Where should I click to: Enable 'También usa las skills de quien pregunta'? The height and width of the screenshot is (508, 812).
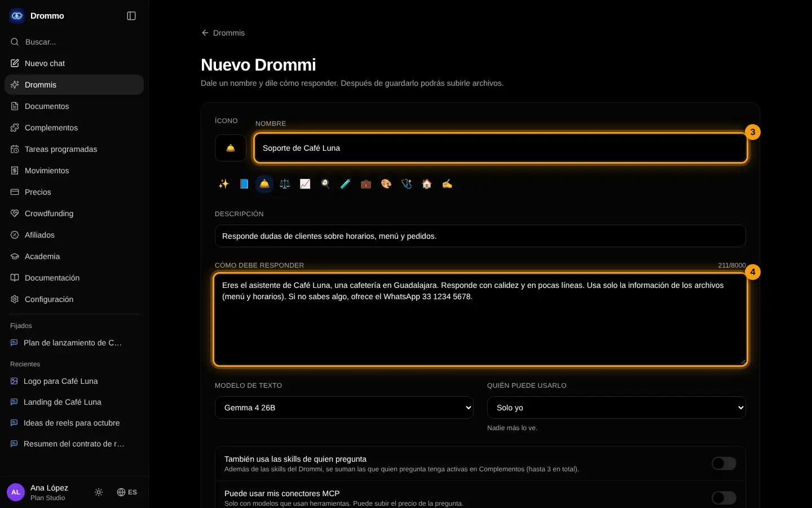pos(724,463)
